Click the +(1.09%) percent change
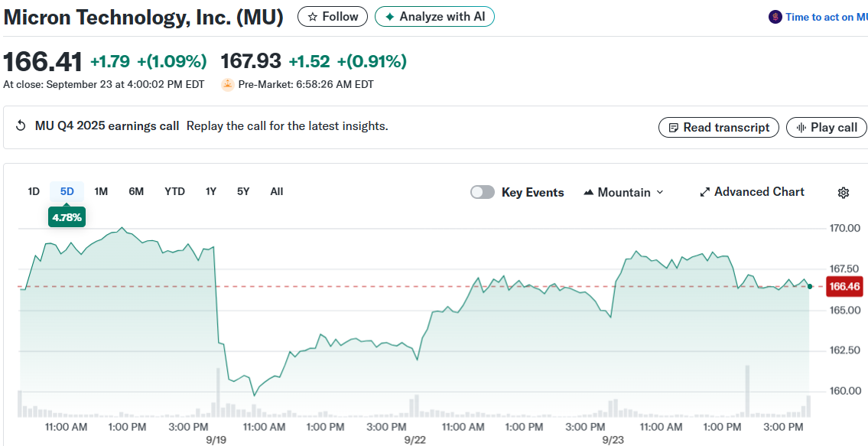The width and height of the screenshot is (868, 446). point(172,61)
